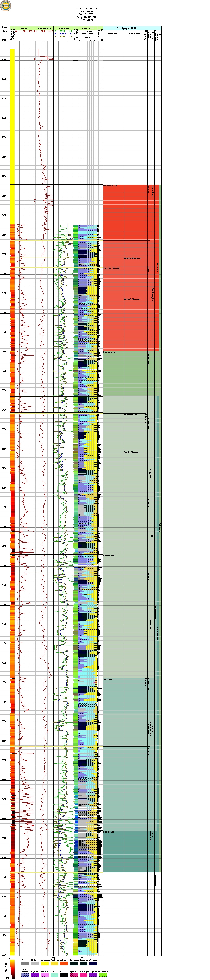Click the B PENN LM member label
This screenshot has height=980, width=210.
109,832
